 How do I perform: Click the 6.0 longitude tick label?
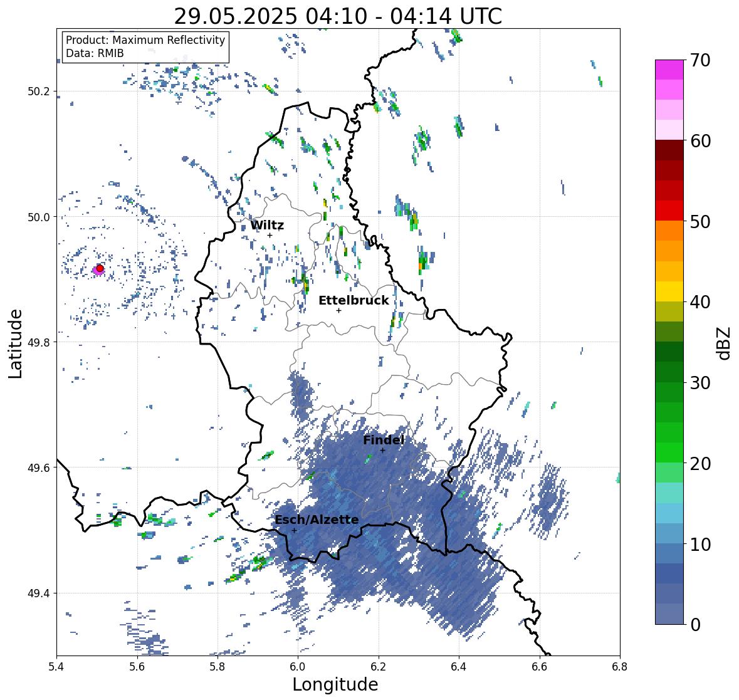pos(298,667)
